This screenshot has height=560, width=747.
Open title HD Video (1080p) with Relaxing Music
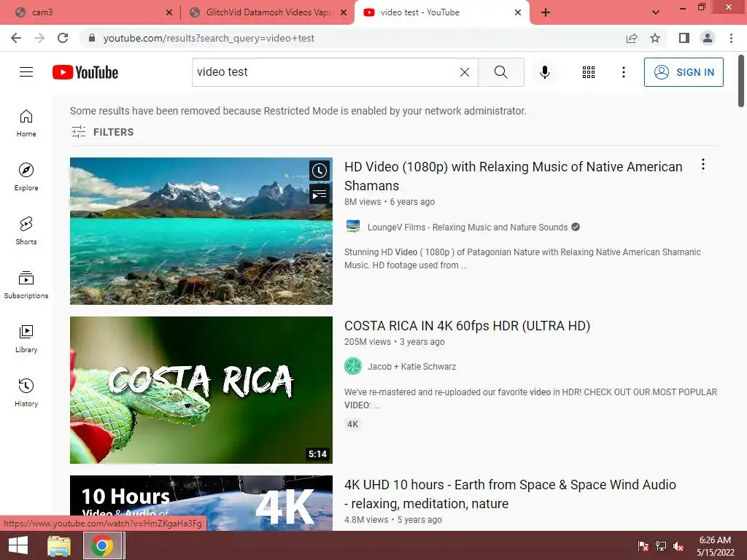coord(513,176)
